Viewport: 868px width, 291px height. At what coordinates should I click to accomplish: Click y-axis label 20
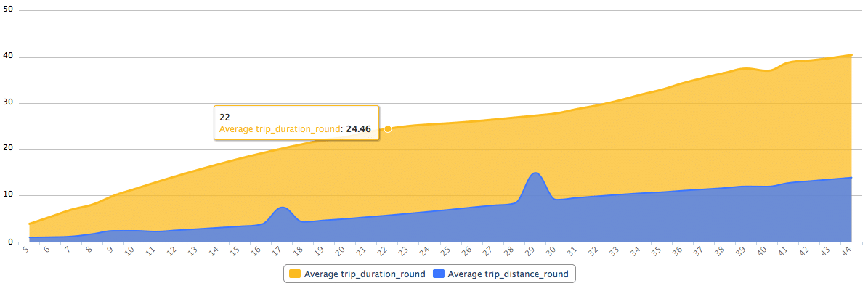click(8, 149)
